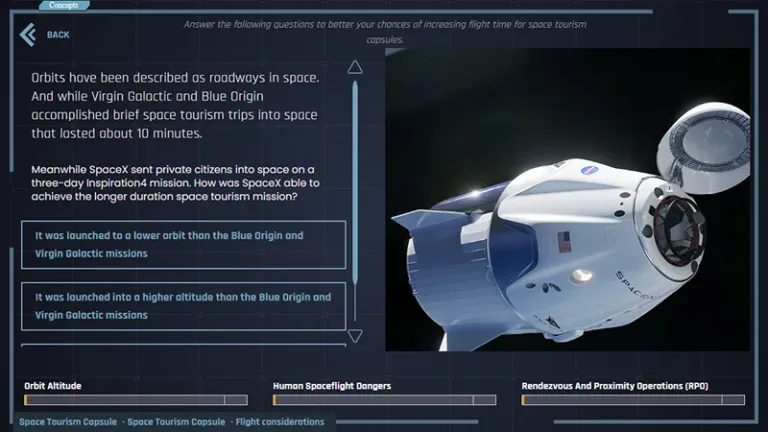Go to Flight considerations breadcrumb
This screenshot has height=432, width=768.
[x=279, y=422]
